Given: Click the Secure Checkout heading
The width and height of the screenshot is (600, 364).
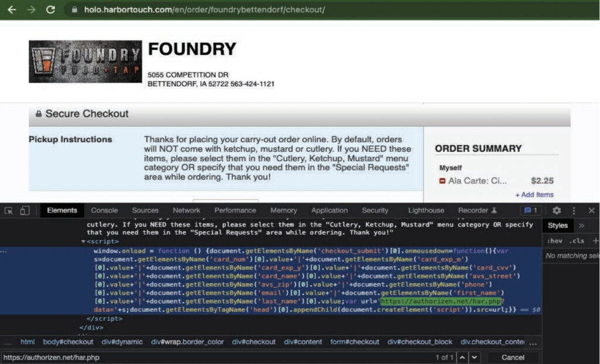Looking at the screenshot, I should pos(87,114).
